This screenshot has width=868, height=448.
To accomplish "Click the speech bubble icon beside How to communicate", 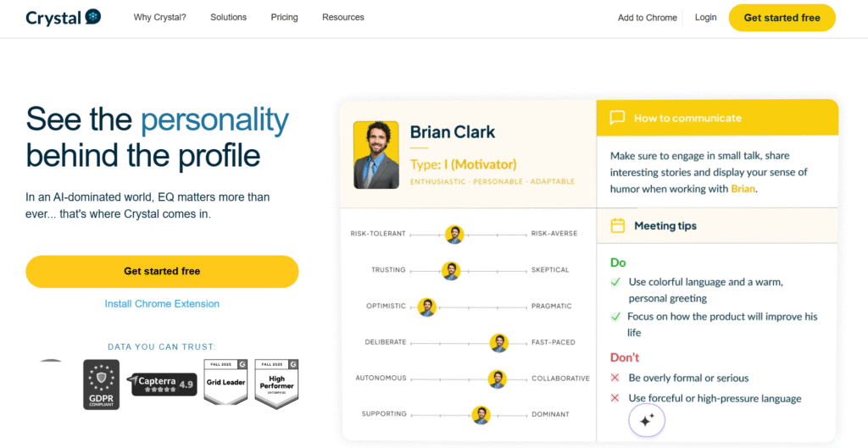I will point(617,118).
